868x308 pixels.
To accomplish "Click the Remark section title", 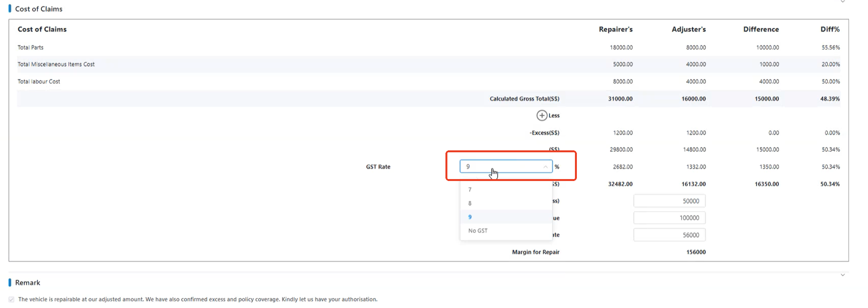I will [x=28, y=283].
